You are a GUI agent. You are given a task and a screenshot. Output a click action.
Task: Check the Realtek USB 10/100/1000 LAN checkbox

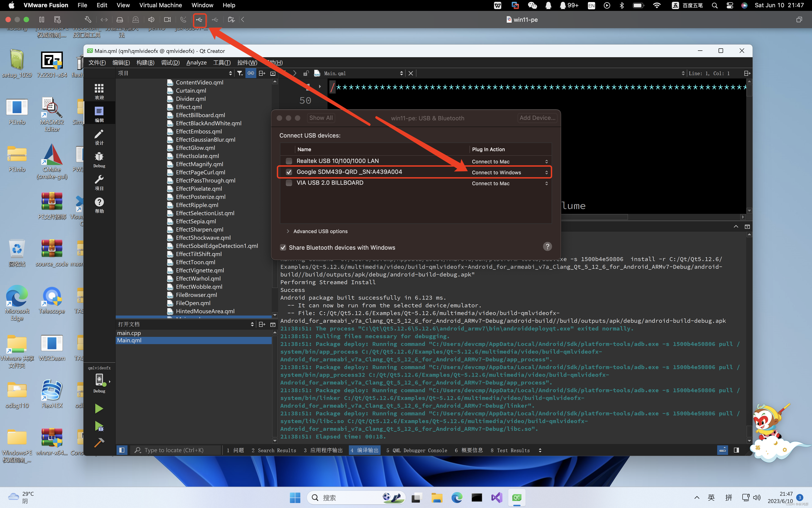pos(289,161)
